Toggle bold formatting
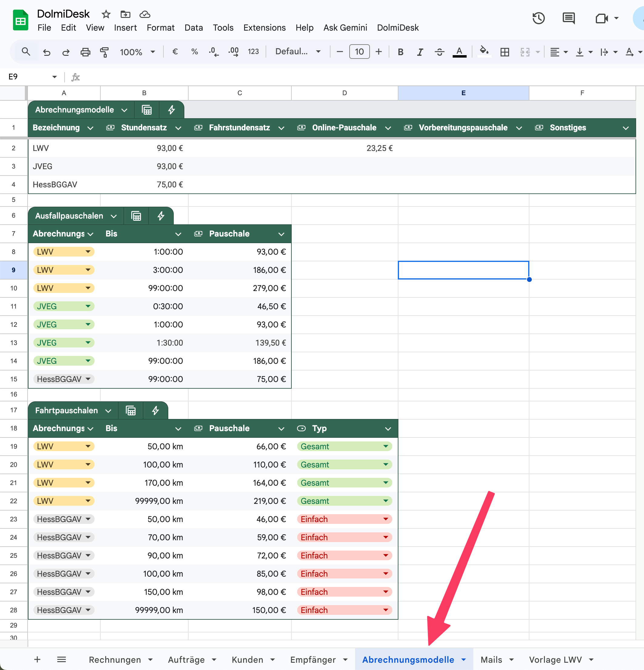The height and width of the screenshot is (670, 644). tap(401, 52)
